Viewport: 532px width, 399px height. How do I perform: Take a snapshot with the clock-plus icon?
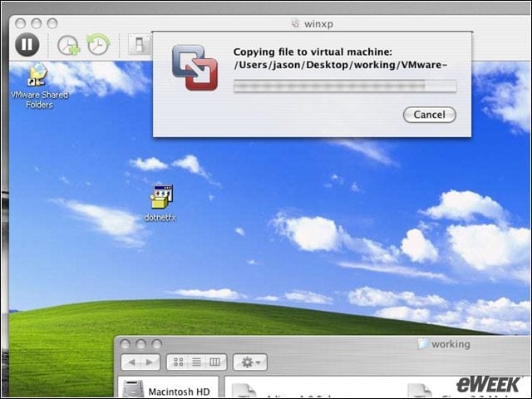coord(68,45)
